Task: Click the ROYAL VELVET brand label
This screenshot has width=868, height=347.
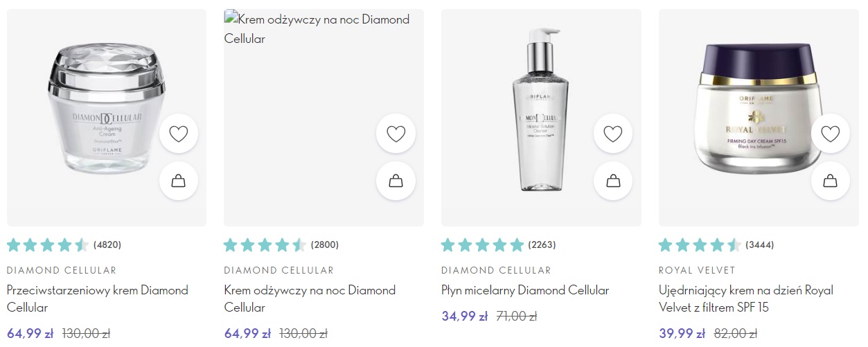Action: [x=697, y=270]
